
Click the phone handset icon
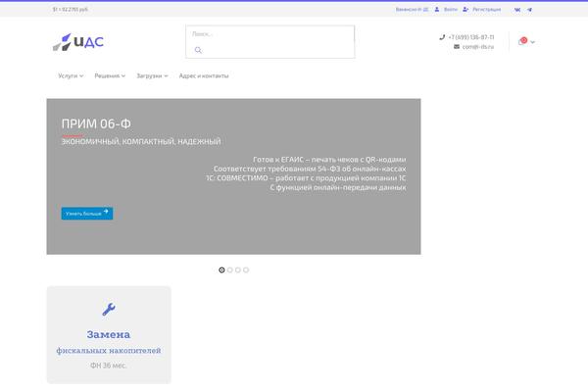(x=442, y=37)
